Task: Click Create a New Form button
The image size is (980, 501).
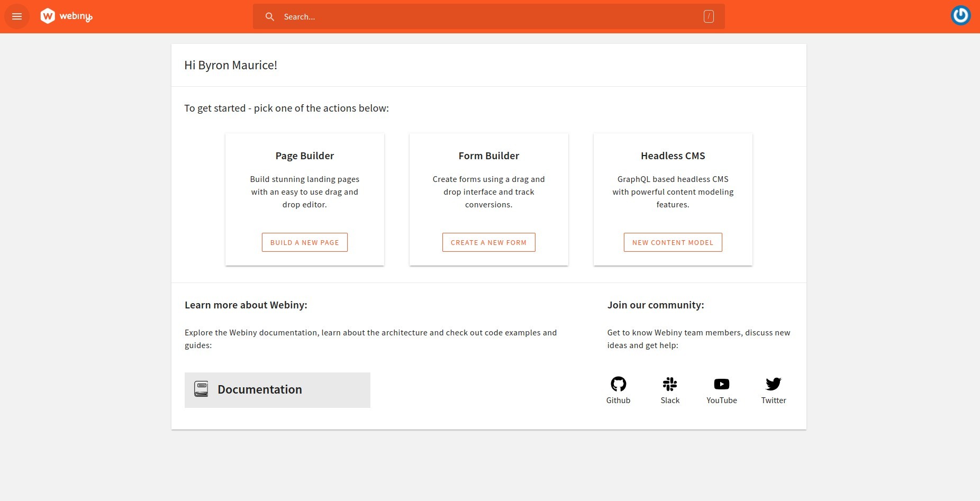Action: pyautogui.click(x=488, y=242)
